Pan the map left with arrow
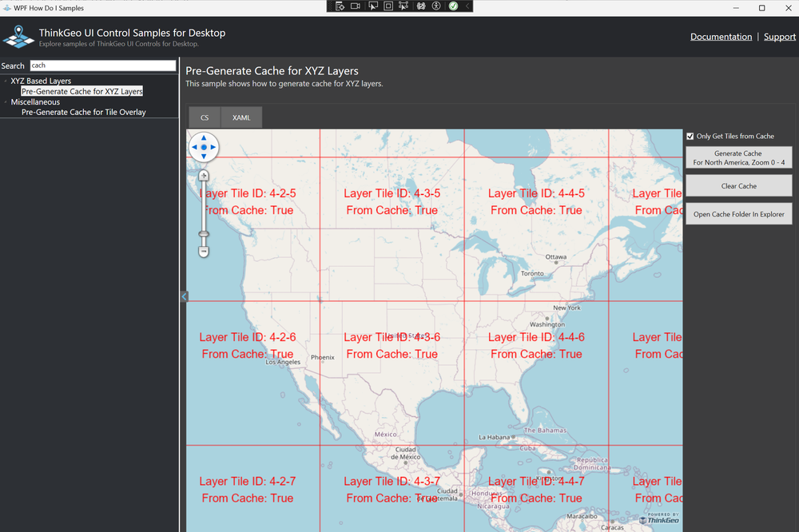This screenshot has height=532, width=799. pos(194,147)
